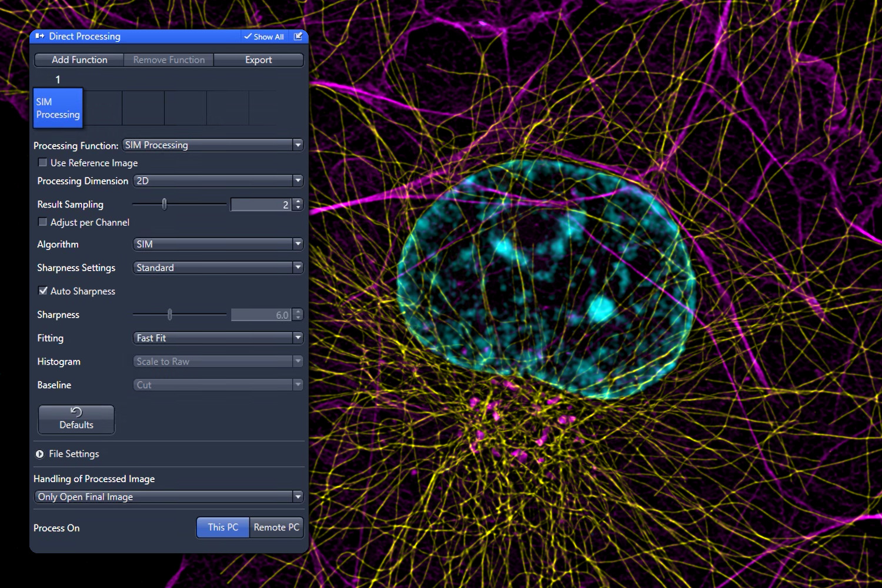Click the Result Sampling slider handle
The image size is (882, 588).
point(164,204)
